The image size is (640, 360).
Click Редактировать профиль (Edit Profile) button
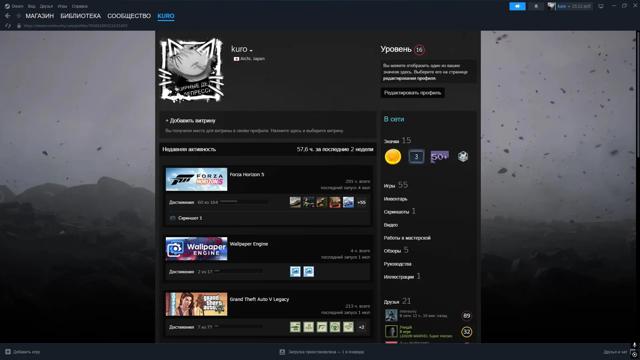tap(413, 93)
